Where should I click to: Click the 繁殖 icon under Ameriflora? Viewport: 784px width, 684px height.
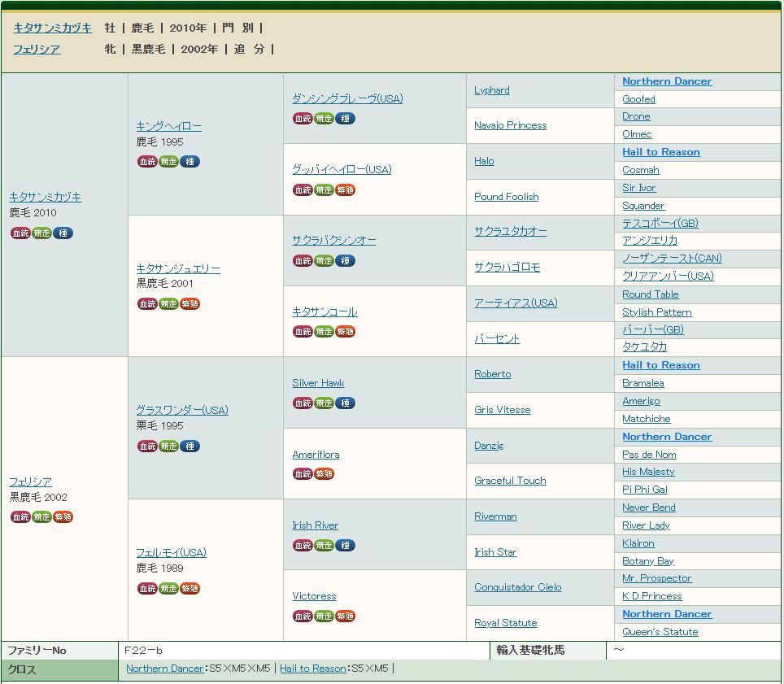click(324, 474)
